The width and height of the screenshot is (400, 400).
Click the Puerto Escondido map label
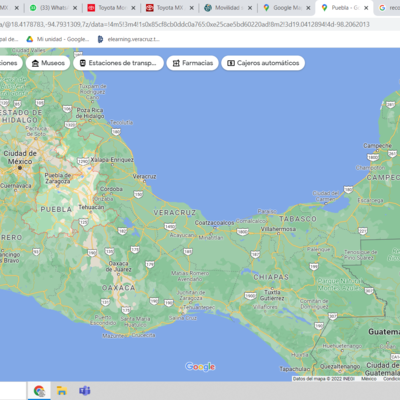(x=103, y=320)
